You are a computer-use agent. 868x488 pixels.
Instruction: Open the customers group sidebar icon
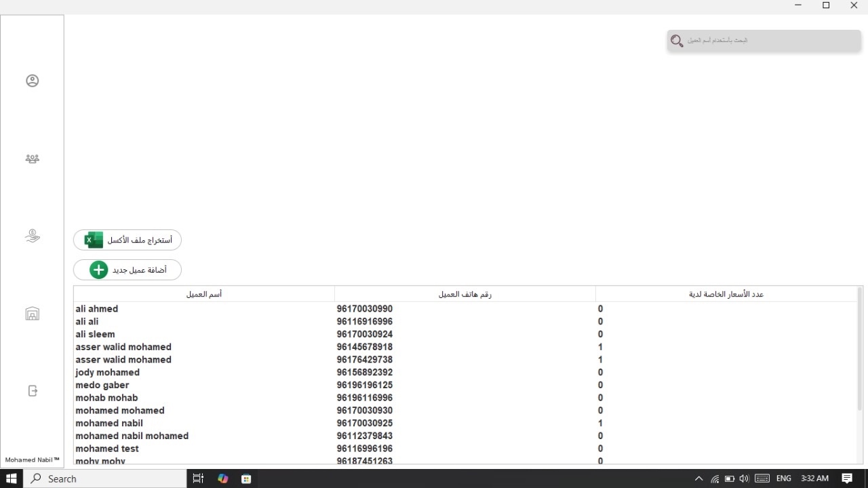(x=33, y=159)
